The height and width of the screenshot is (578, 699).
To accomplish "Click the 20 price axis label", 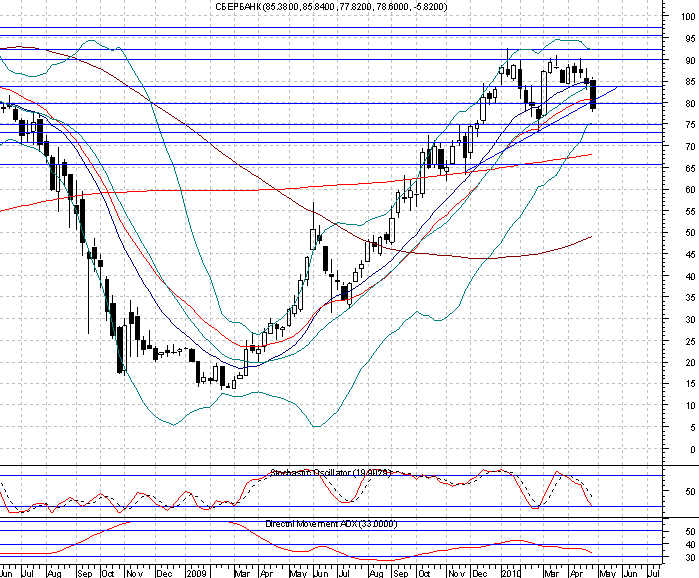I will pos(690,363).
